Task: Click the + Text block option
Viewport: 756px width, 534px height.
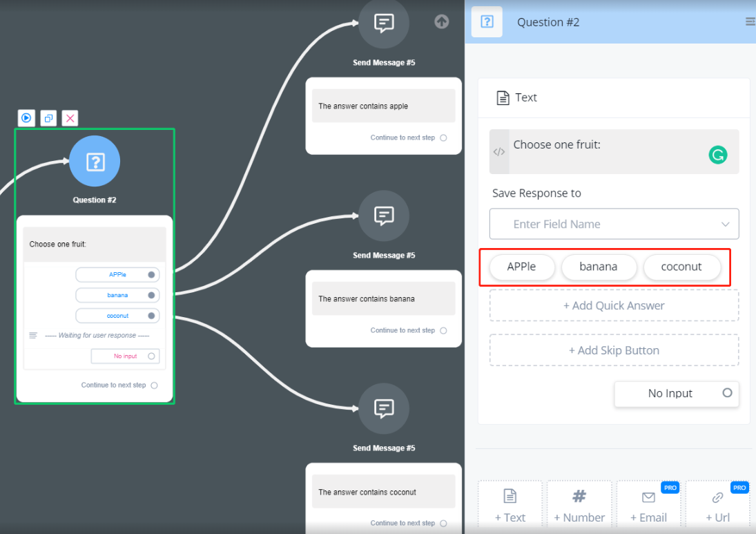Action: pos(510,506)
